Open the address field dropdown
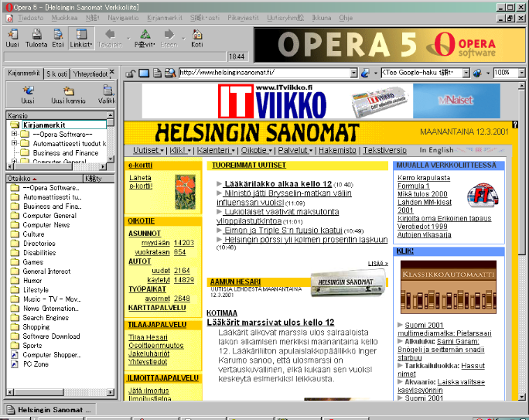This screenshot has height=420, width=529. [353, 73]
